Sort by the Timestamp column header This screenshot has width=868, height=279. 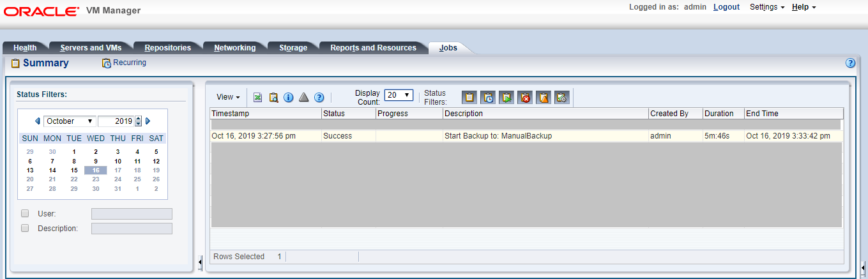(x=266, y=114)
